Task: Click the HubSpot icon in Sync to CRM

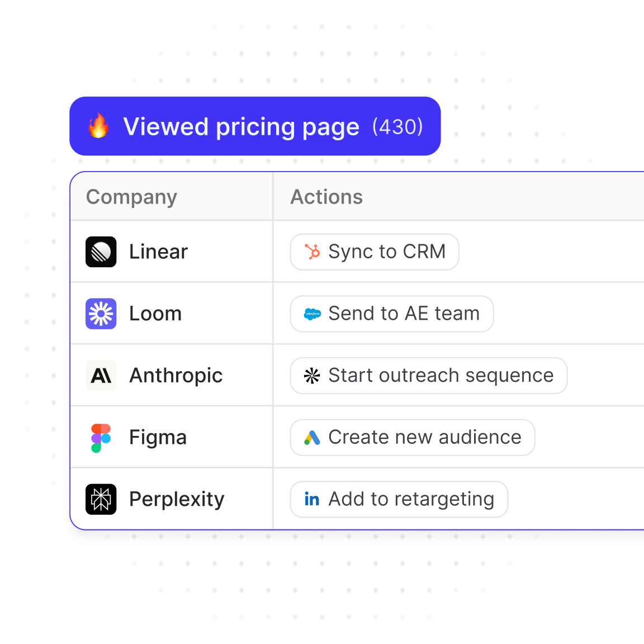Action: tap(312, 252)
